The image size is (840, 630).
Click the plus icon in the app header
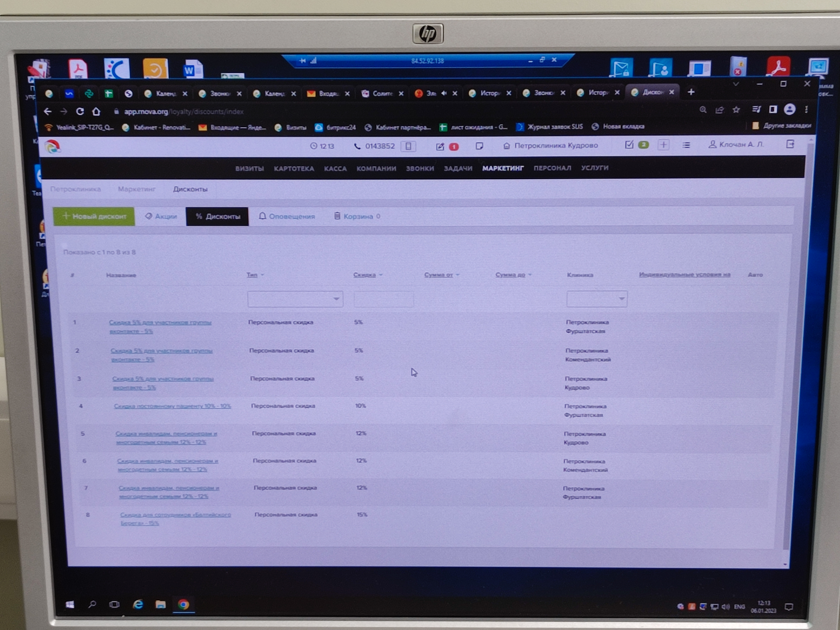663,145
